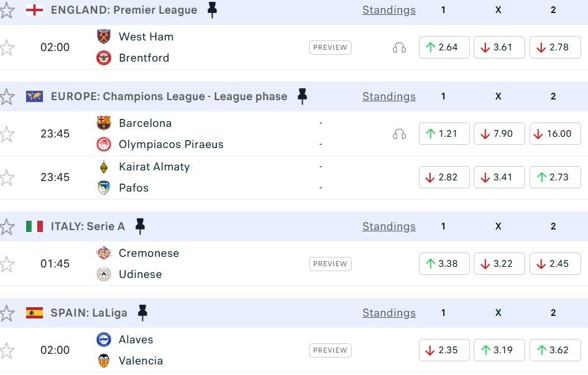Pin the Spain LaLiga league
588x375 pixels.
(x=142, y=313)
